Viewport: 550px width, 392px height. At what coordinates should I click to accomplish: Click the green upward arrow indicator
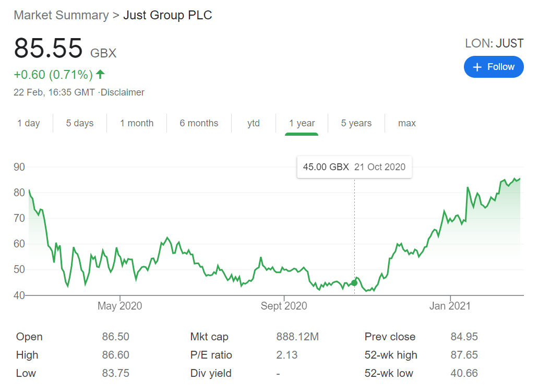(x=99, y=73)
